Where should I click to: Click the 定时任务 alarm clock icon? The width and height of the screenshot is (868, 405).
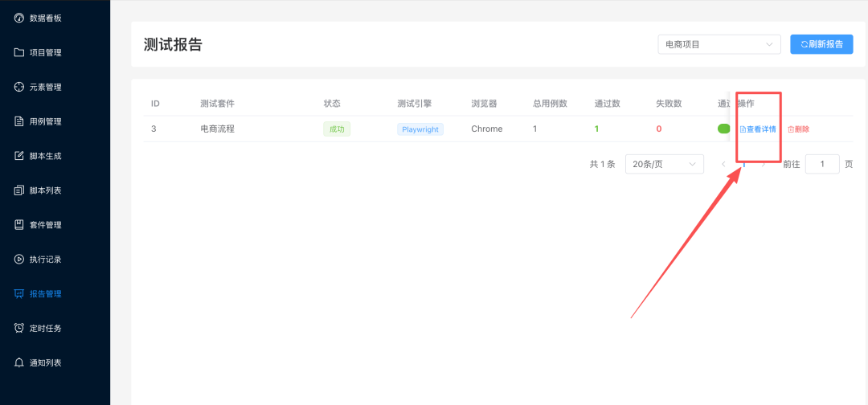(x=18, y=328)
